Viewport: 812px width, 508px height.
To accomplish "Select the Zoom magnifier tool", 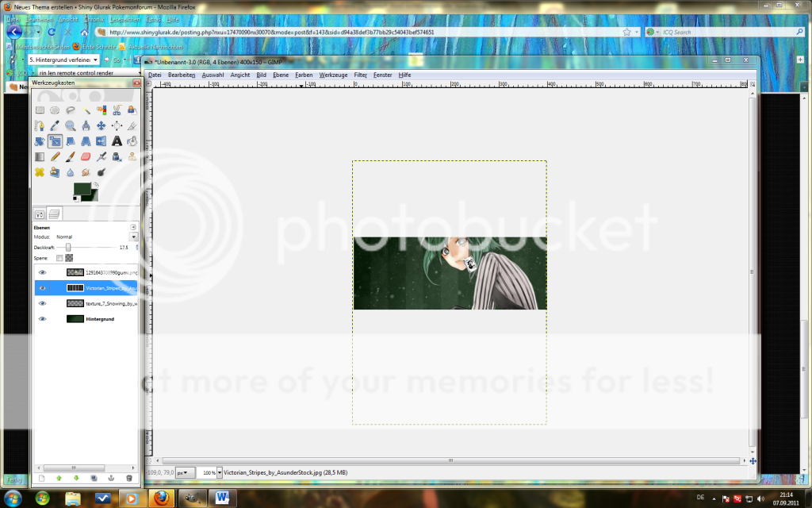I will tap(71, 125).
